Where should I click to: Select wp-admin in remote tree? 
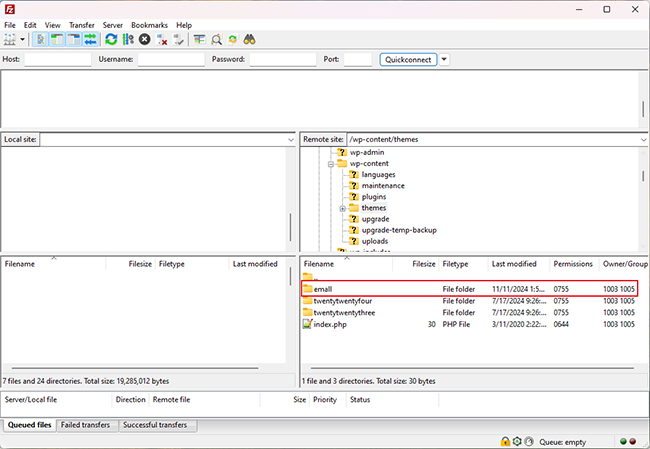coord(367,152)
